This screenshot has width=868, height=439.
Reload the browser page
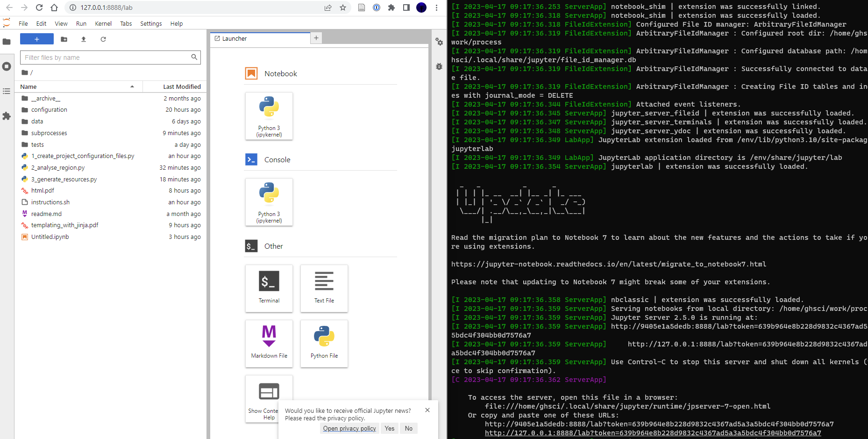[39, 7]
